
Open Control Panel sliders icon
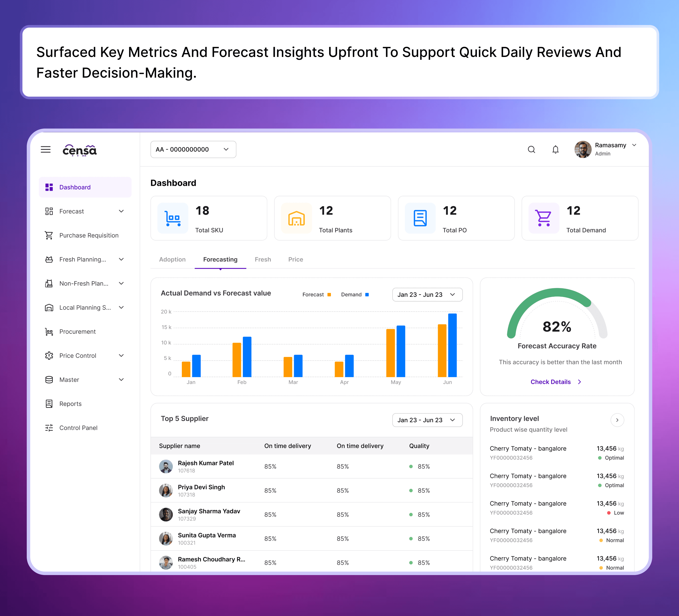tap(49, 428)
